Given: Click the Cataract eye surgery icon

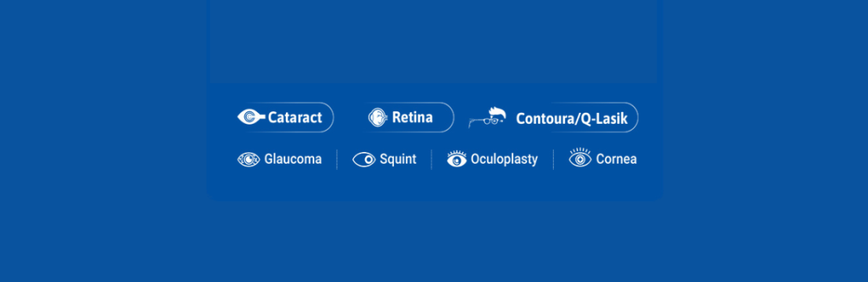Looking at the screenshot, I should pyautogui.click(x=251, y=117).
